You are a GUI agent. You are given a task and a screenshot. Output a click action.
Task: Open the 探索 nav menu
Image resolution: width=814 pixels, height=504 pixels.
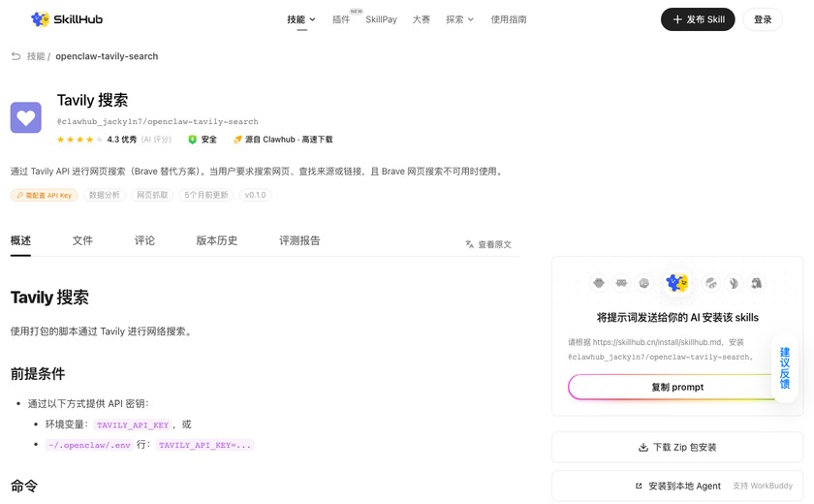[460, 19]
